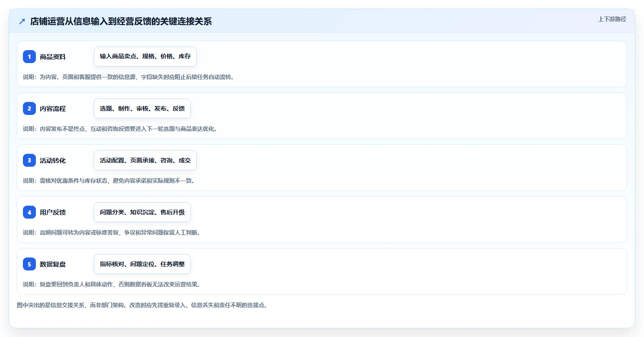644x337 pixels.
Task: Click the number 5 badge for 数据复盘
Action: (29, 264)
